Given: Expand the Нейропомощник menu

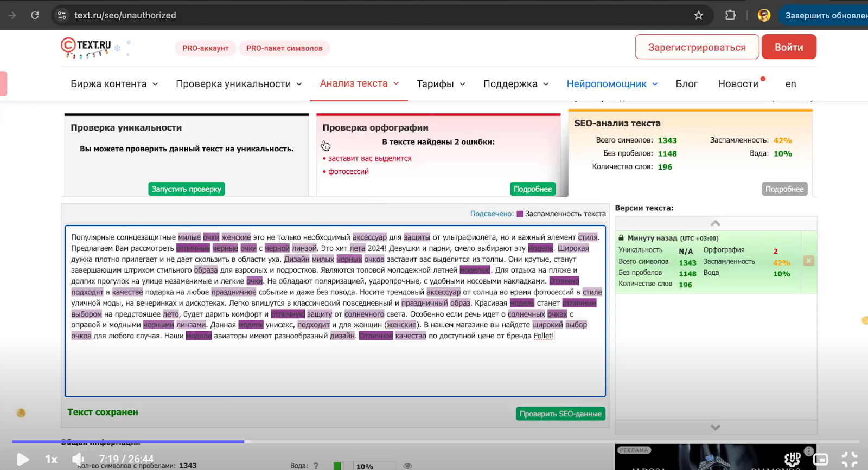Looking at the screenshot, I should [x=612, y=84].
